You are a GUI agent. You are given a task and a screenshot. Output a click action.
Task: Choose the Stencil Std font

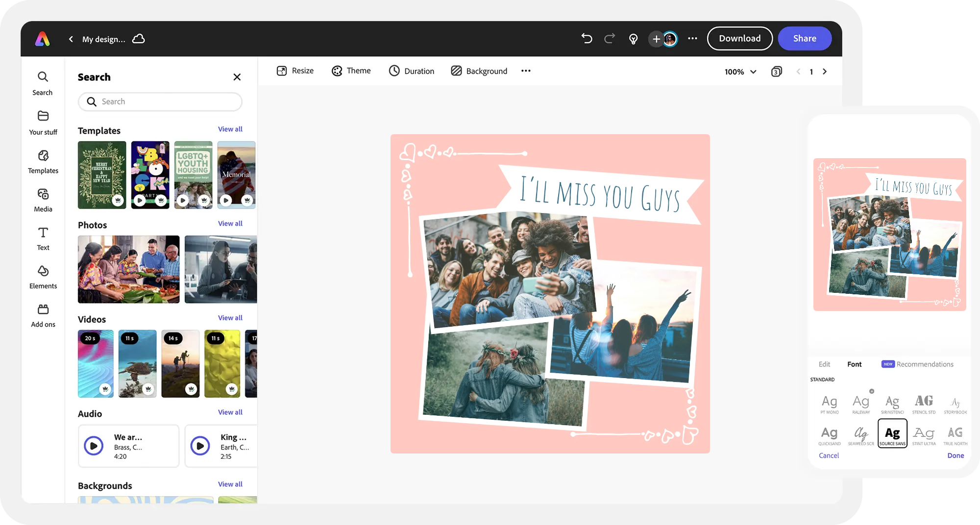924,405
